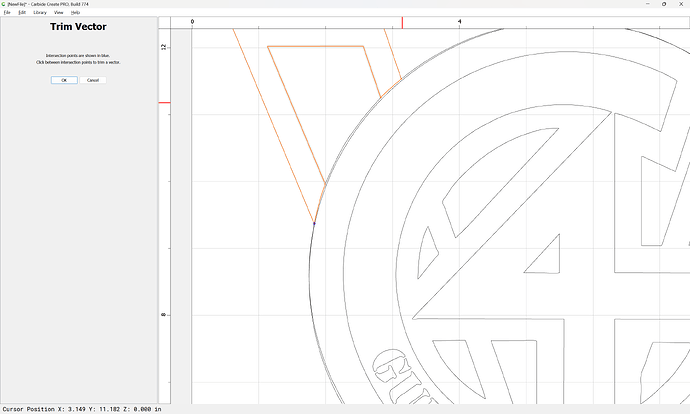The width and height of the screenshot is (690, 414).
Task: Click the blue intersection point on circle
Action: [314, 223]
